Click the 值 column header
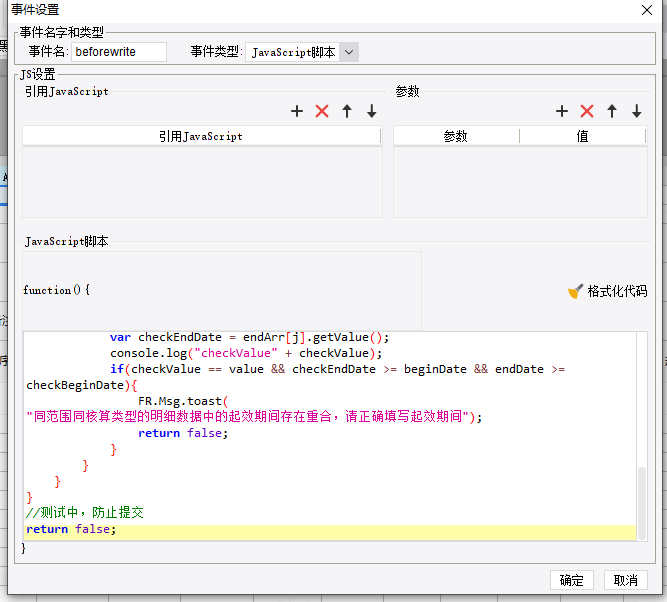The width and height of the screenshot is (667, 602). [x=582, y=136]
